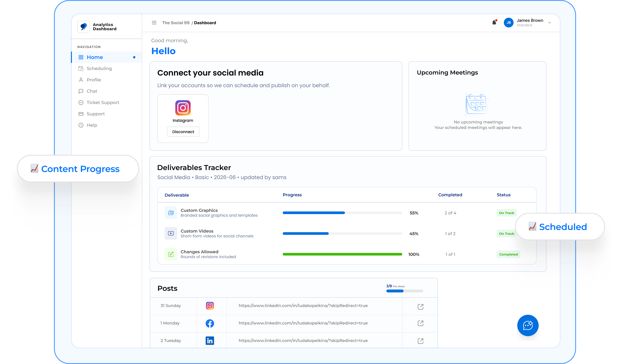Click the Scheduled floating label

coord(560,226)
